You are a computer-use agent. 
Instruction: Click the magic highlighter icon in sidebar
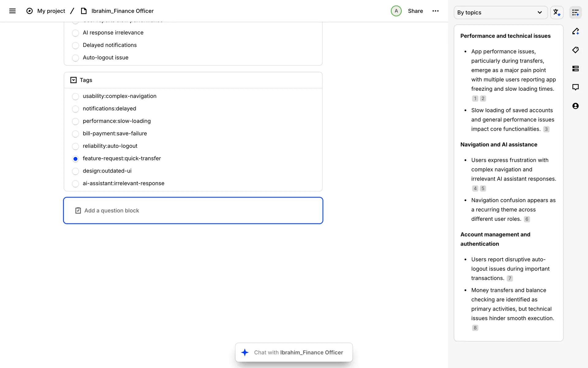(x=575, y=31)
